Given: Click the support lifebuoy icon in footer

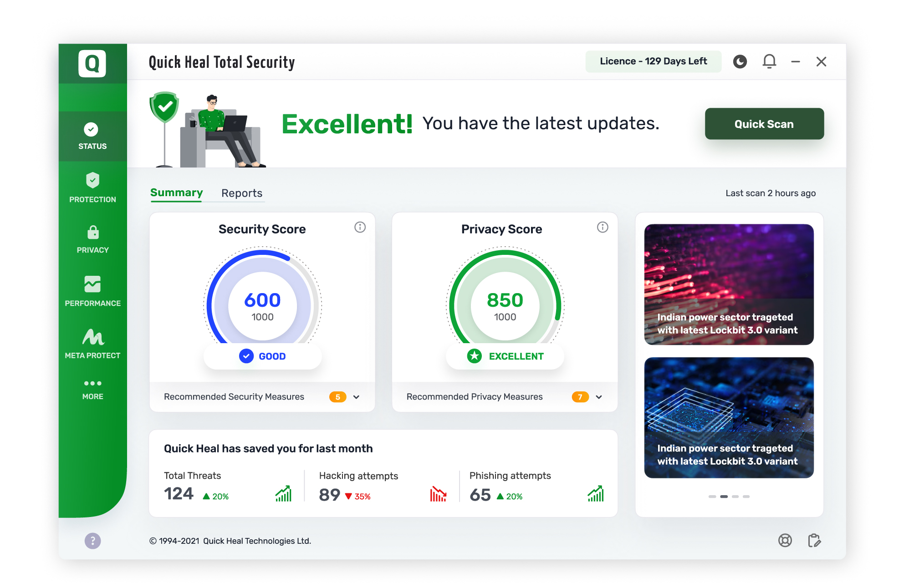Looking at the screenshot, I should [x=785, y=540].
